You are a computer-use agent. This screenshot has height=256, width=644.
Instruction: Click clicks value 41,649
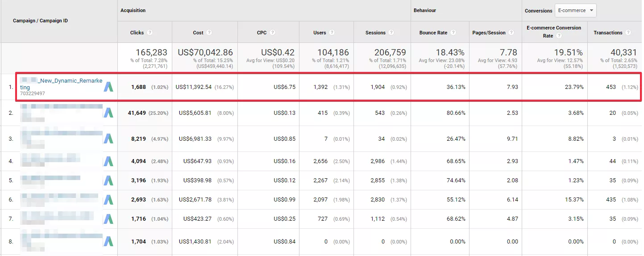tap(137, 113)
